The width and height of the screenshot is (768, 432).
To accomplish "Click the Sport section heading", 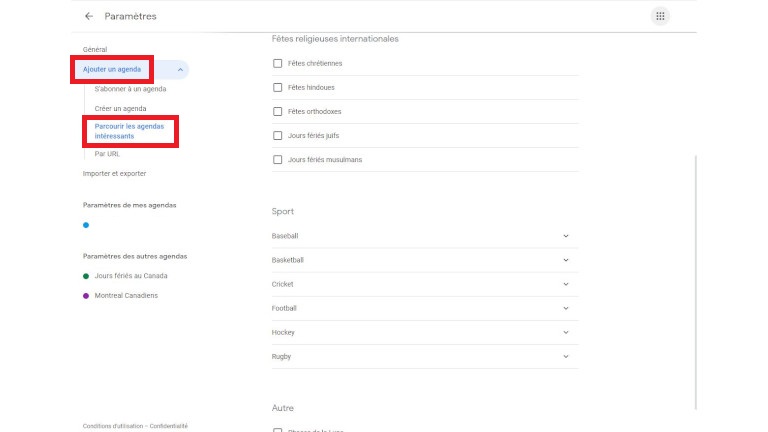I will (283, 211).
